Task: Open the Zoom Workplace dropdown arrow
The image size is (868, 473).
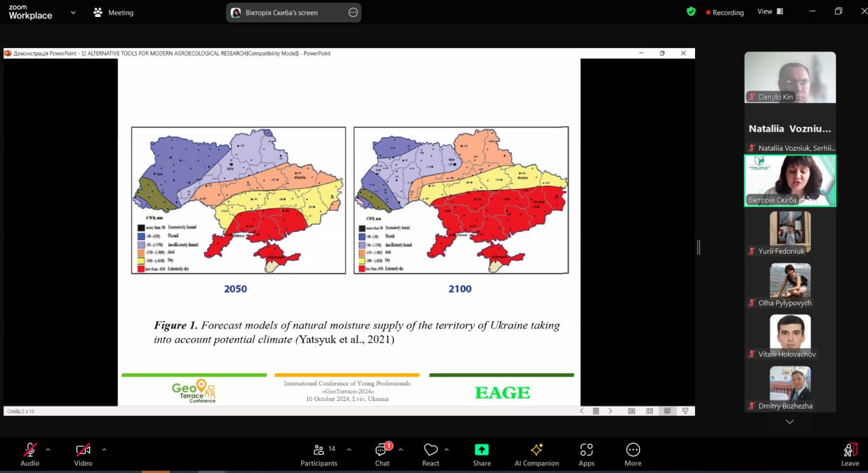Action: [73, 12]
